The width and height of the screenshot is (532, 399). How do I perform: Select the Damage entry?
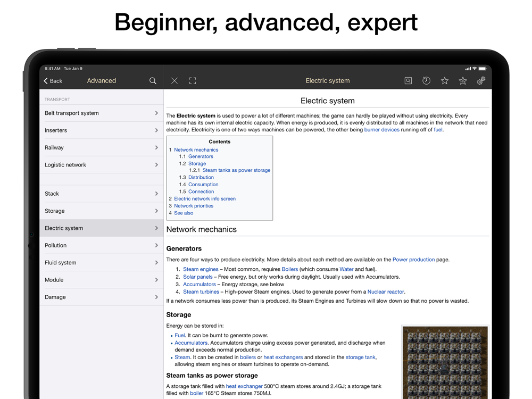click(x=102, y=297)
